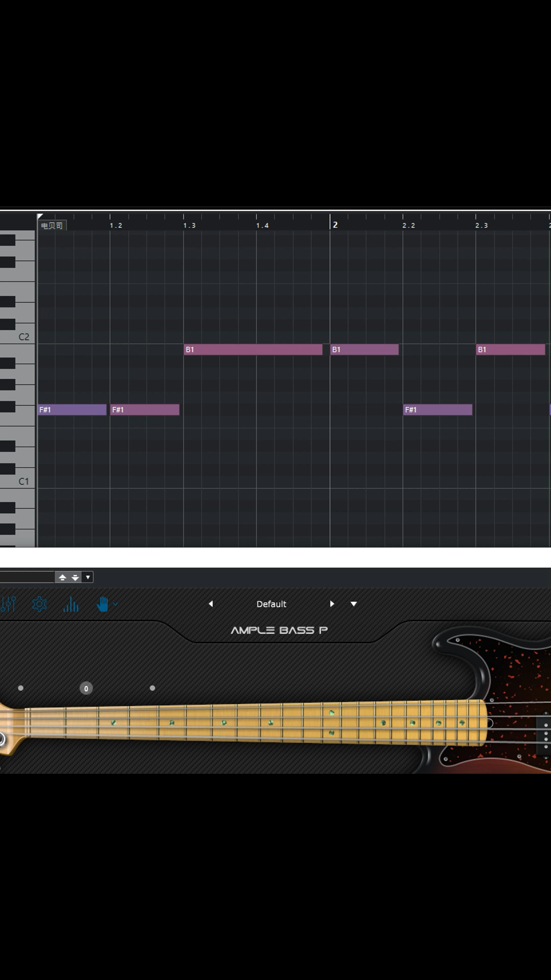Click the right dot above fretboard
Screen dimensions: 551x980
153,688
